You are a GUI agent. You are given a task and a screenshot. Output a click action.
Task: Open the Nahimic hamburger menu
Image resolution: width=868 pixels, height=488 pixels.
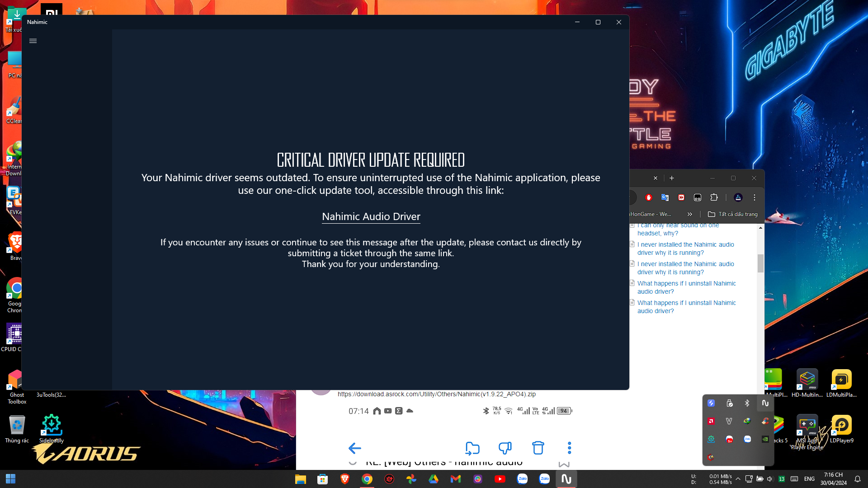pos(33,41)
